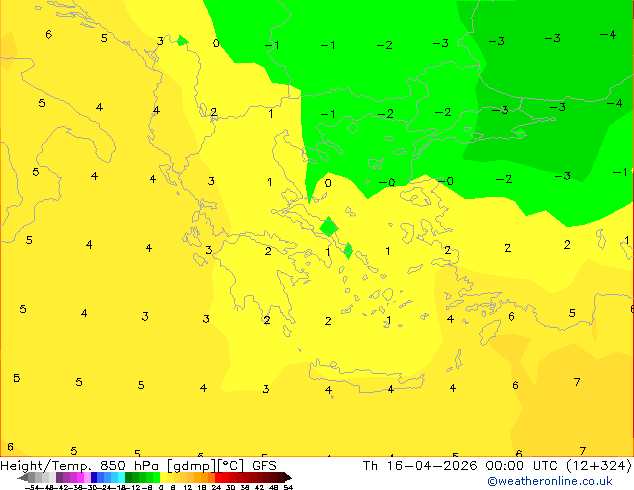Select the "[°C]" unit label
This screenshot has height=490, width=634.
[x=231, y=466]
